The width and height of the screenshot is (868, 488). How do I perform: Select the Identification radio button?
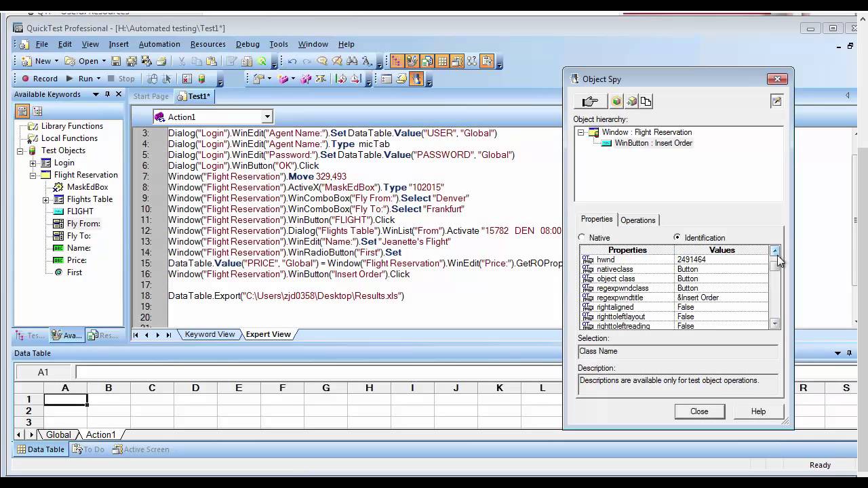[x=677, y=237]
